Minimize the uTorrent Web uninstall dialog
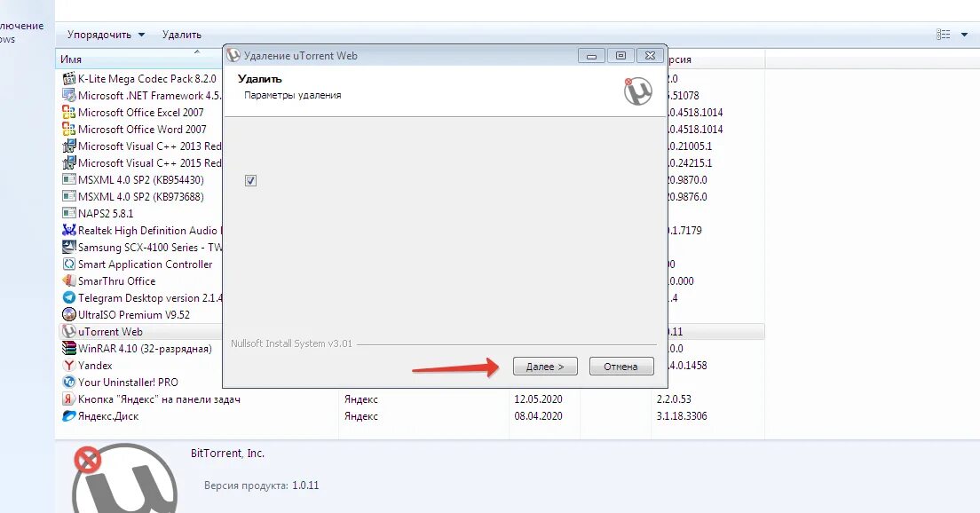The image size is (980, 513). coord(591,56)
